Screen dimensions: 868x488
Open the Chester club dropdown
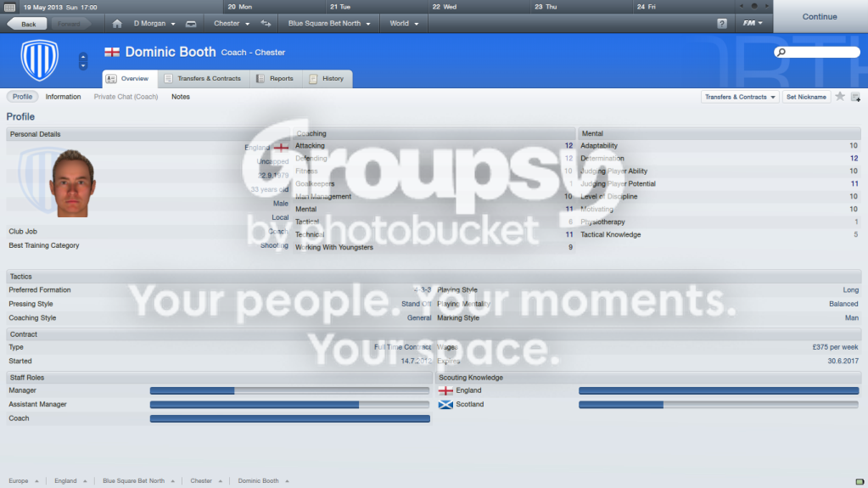(232, 24)
